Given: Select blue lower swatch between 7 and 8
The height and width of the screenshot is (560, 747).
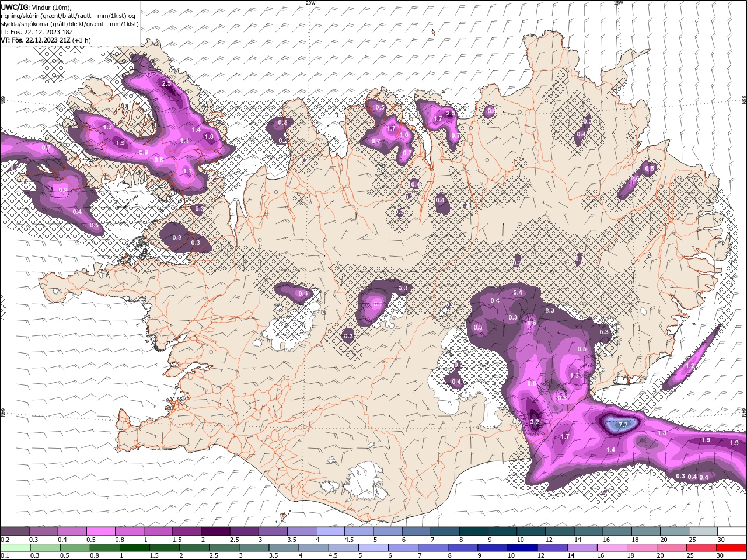Looking at the screenshot, I should (433, 548).
